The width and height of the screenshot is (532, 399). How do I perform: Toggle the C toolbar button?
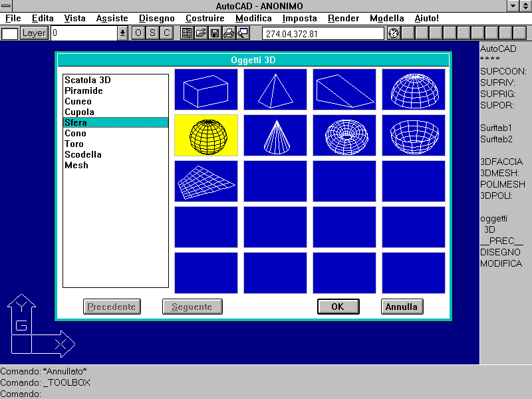tap(167, 33)
